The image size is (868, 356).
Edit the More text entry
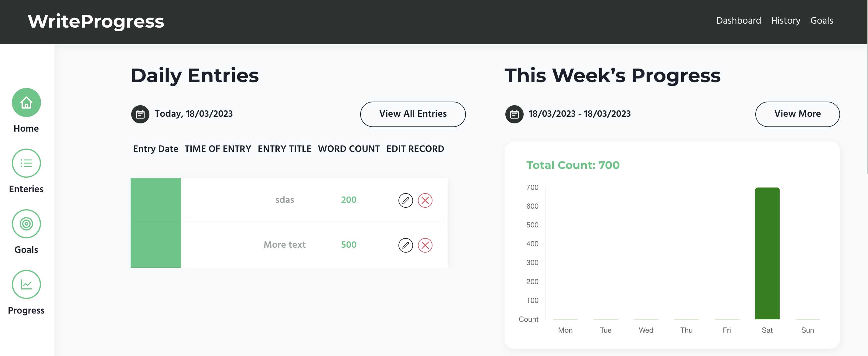(406, 245)
